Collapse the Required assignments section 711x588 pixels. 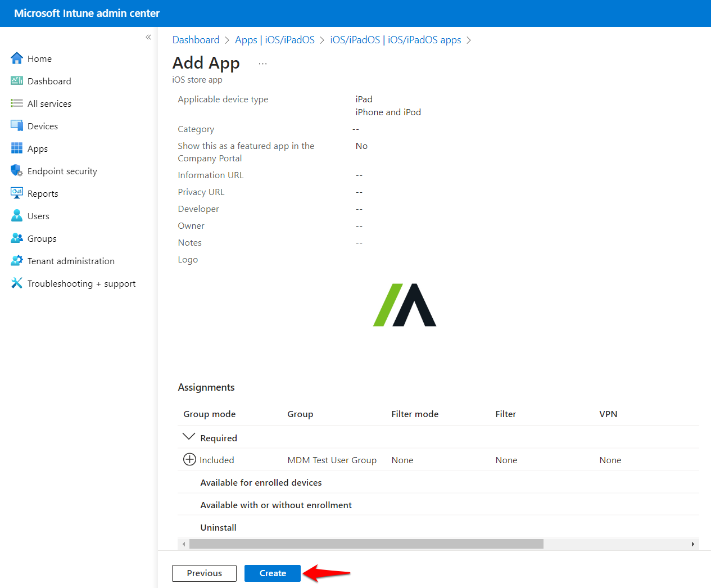tap(189, 437)
